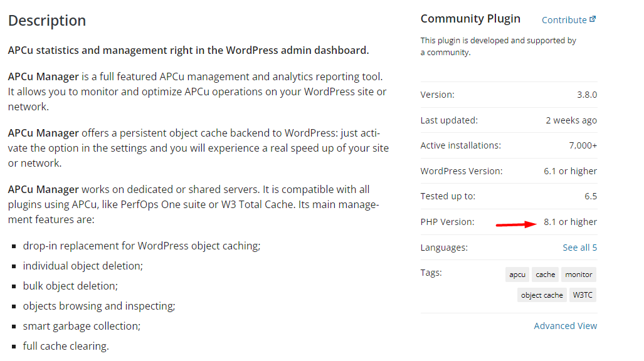Click the Community Plugin heading
The height and width of the screenshot is (361, 644).
click(x=470, y=19)
